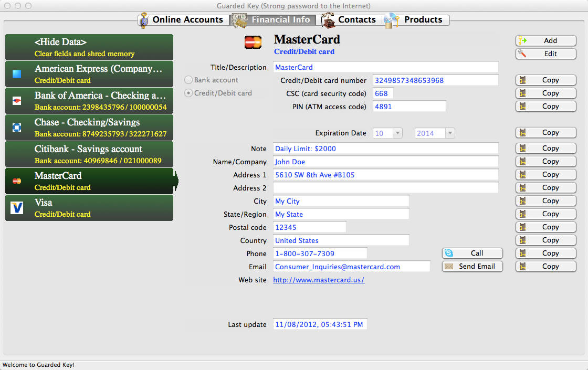Copy the Name/Company value
The image size is (588, 370).
pos(545,161)
